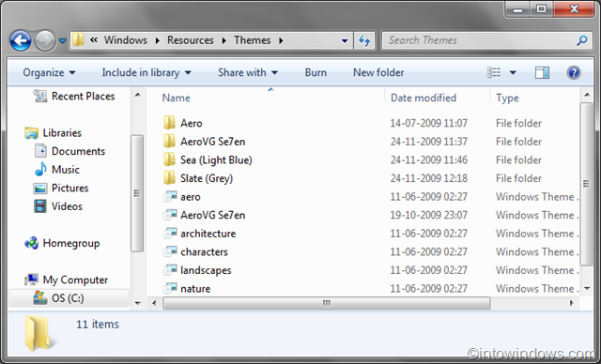Click the Change your view icon
Screen dimensions: 601x364
494,72
